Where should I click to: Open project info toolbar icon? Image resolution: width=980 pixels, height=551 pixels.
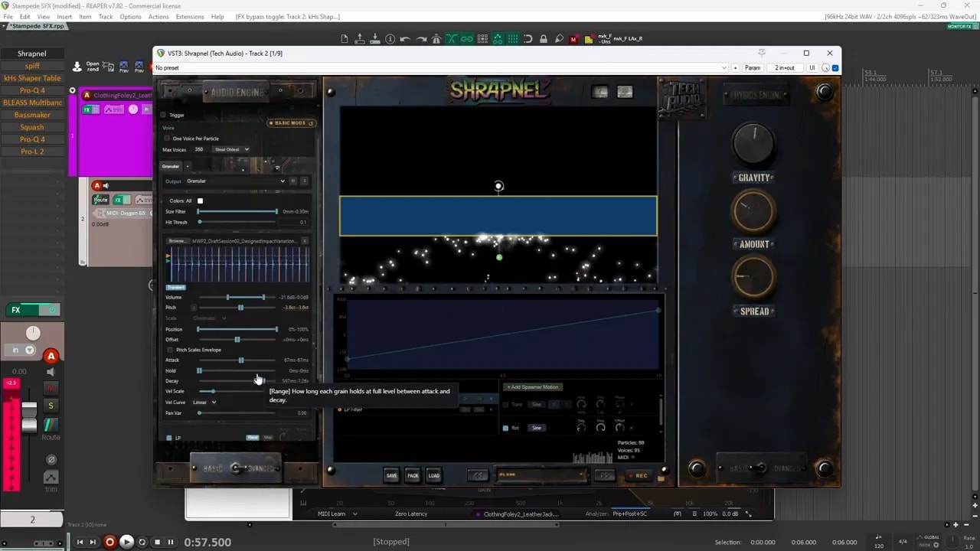pyautogui.click(x=390, y=39)
